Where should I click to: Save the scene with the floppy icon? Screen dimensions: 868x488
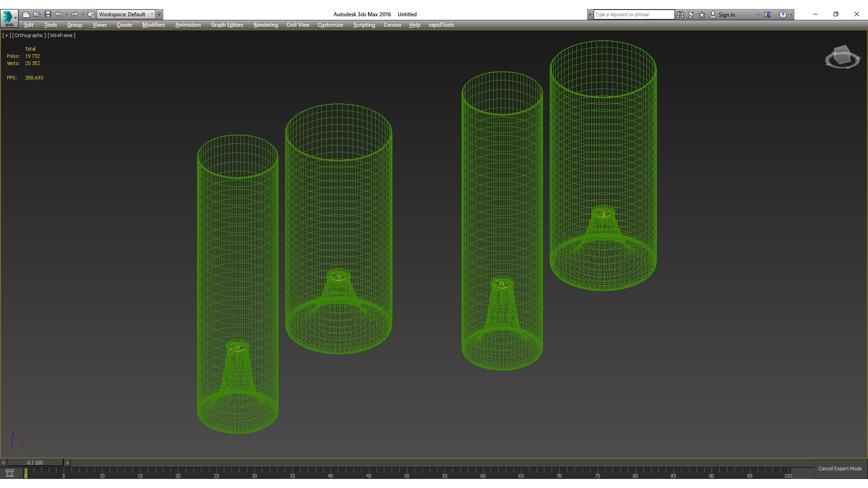tap(48, 14)
